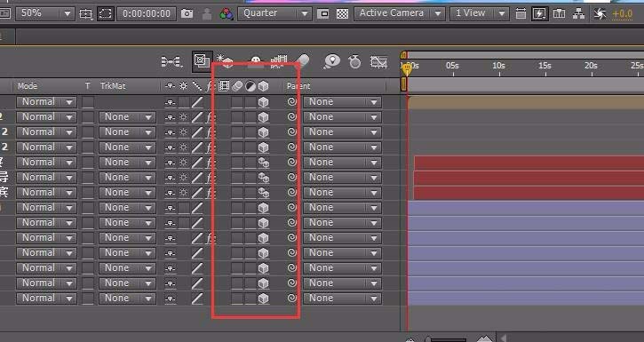
Task: Open the grid and guide options icon
Action: (86, 13)
